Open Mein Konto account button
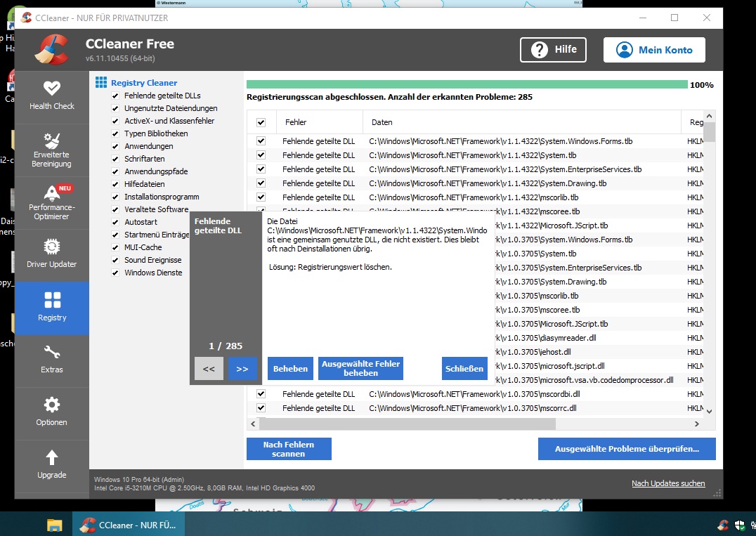 click(654, 50)
